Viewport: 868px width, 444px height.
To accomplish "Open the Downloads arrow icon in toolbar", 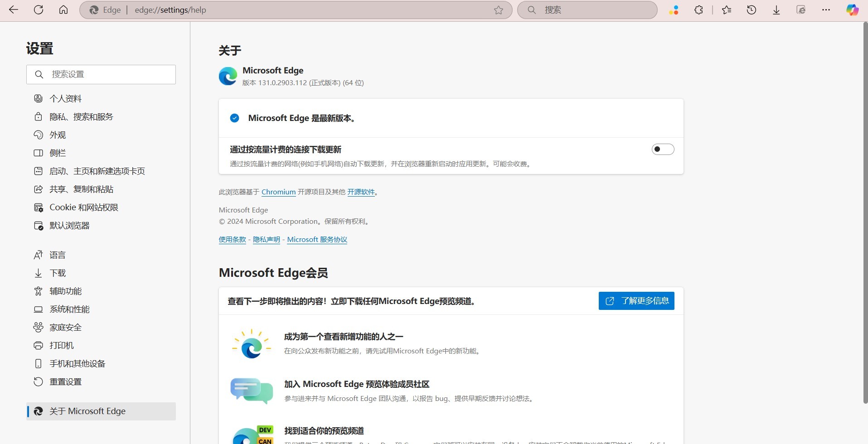I will (x=776, y=10).
